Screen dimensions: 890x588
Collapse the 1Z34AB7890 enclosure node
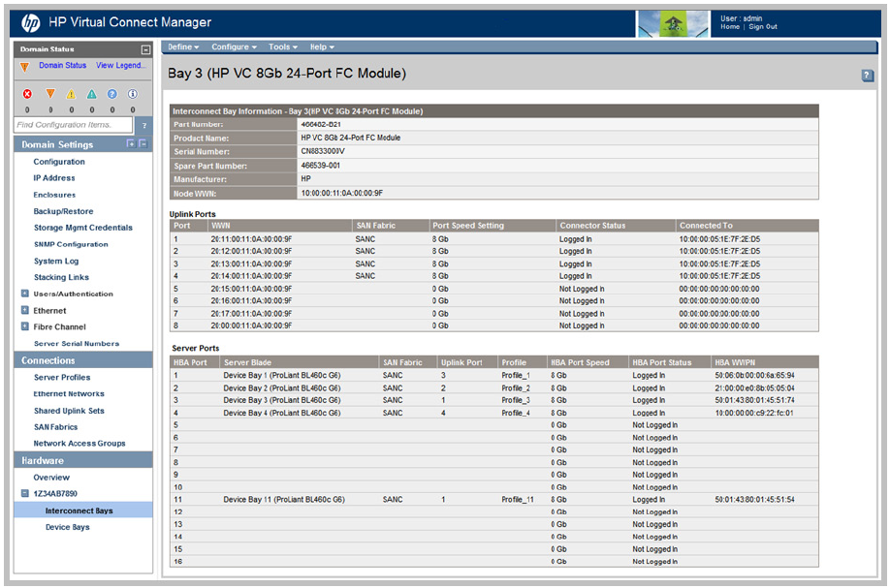(24, 494)
